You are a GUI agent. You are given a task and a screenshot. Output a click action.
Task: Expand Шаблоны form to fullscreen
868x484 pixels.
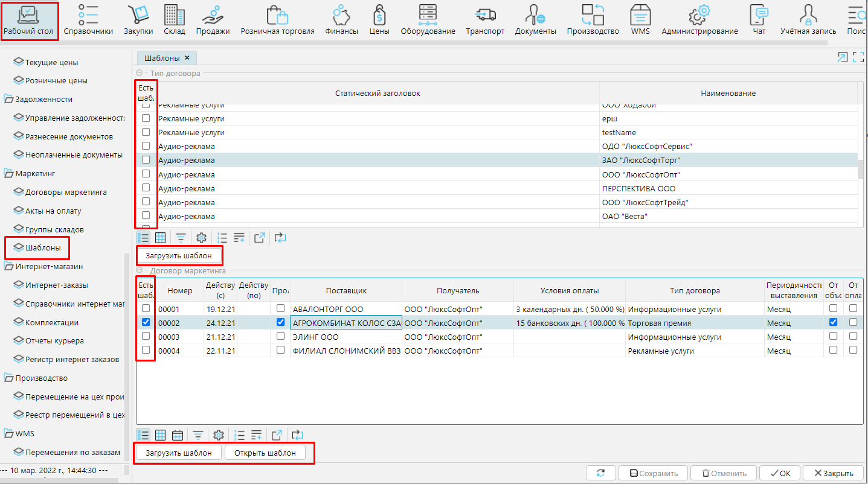(858, 57)
